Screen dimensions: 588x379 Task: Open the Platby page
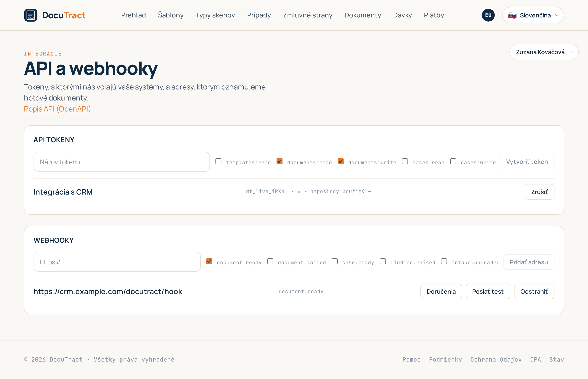tap(434, 15)
